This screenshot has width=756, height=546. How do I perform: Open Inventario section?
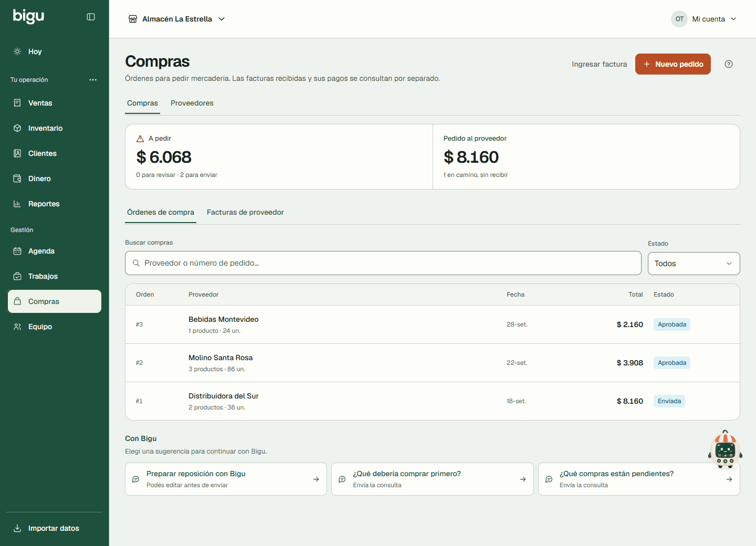pos(55,128)
